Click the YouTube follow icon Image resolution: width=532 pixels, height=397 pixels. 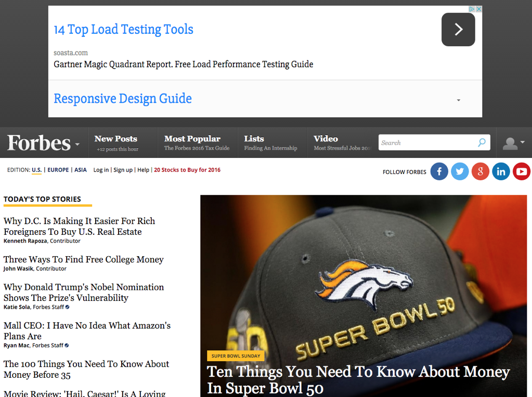[x=522, y=171]
